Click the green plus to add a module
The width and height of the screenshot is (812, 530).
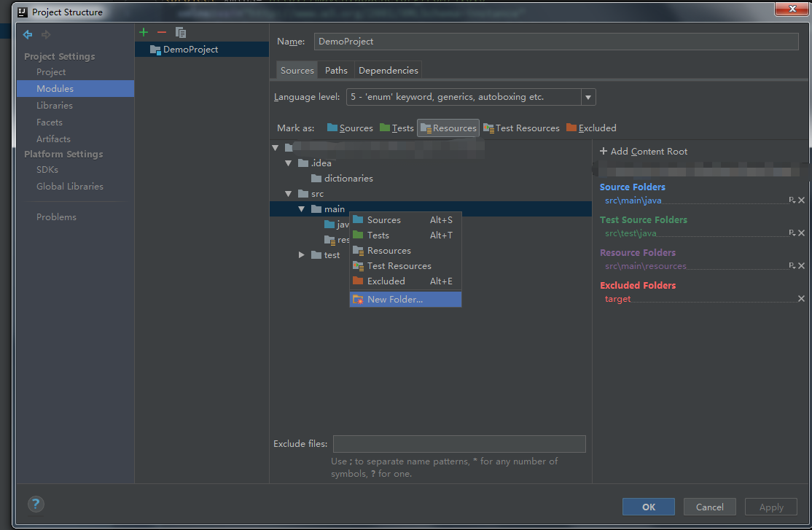click(143, 32)
